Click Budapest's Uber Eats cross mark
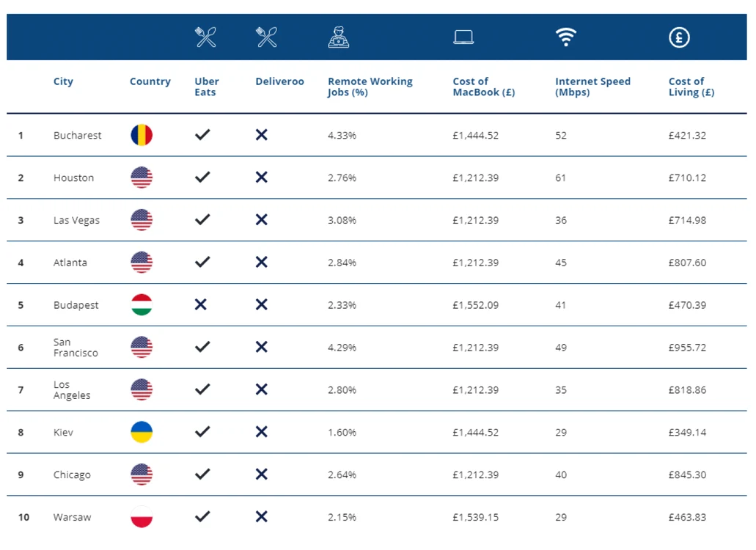The height and width of the screenshot is (550, 756). (x=201, y=304)
